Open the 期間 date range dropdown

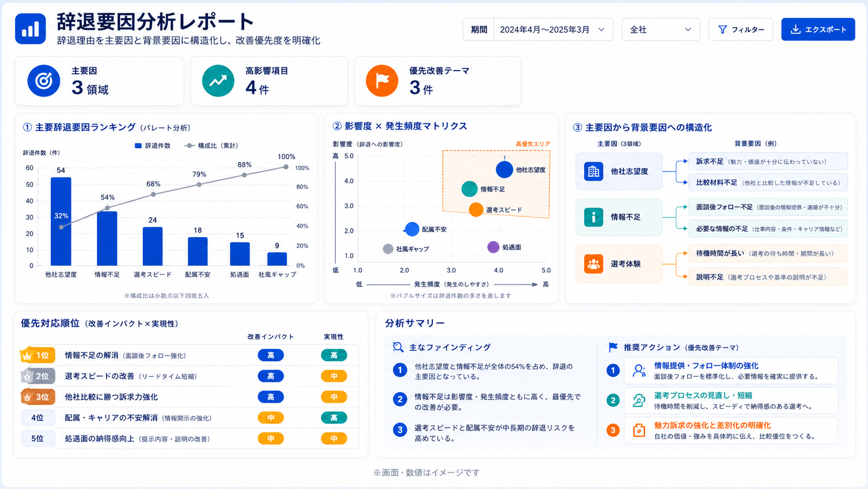pos(538,30)
